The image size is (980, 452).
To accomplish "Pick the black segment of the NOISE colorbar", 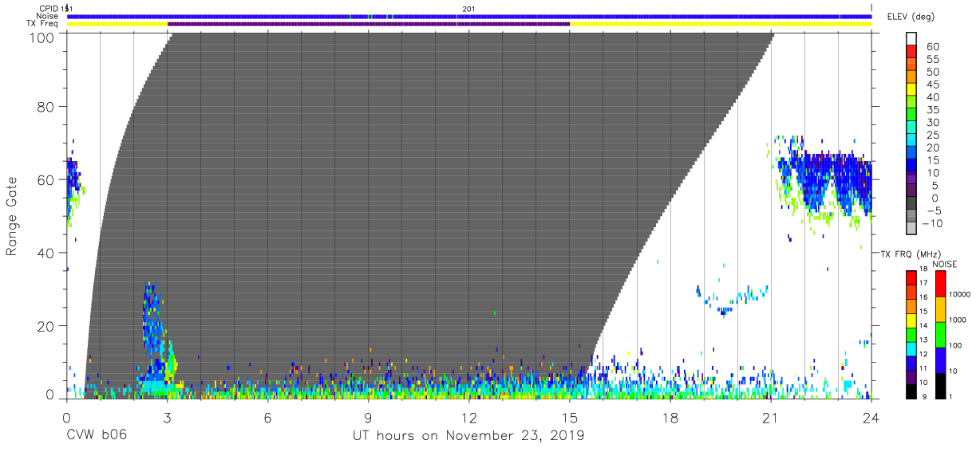I will tap(941, 384).
